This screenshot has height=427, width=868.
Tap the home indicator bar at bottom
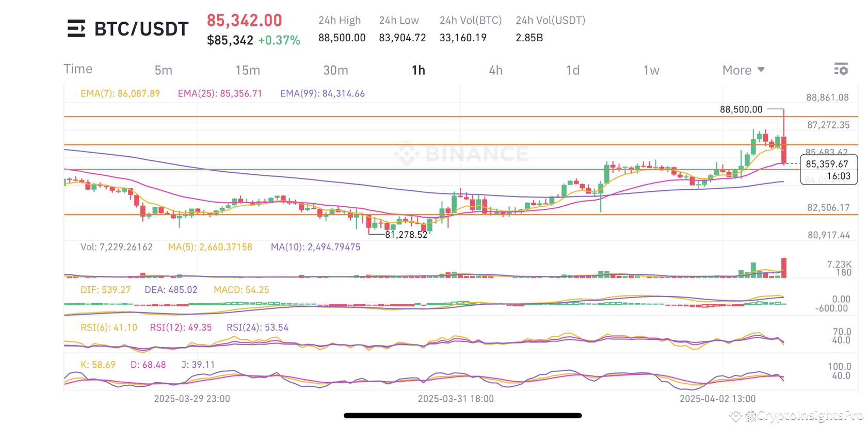(463, 415)
